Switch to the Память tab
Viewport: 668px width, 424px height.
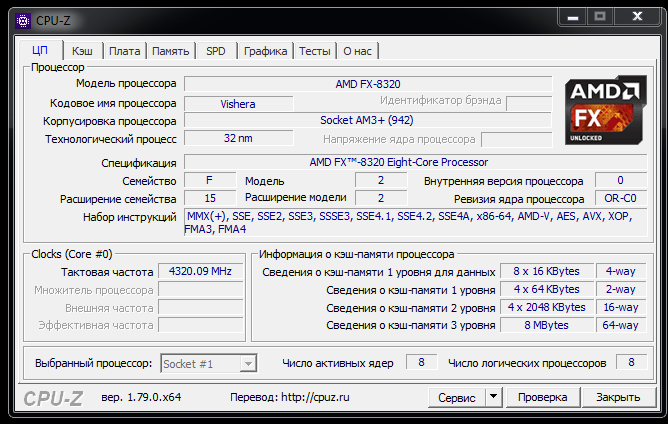170,51
